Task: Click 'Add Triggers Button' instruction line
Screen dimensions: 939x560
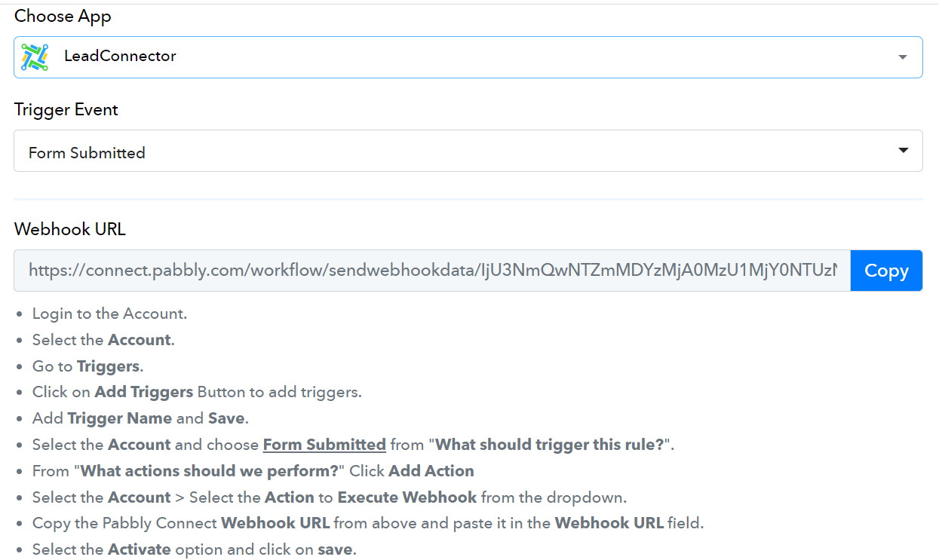Action: pyautogui.click(x=197, y=392)
